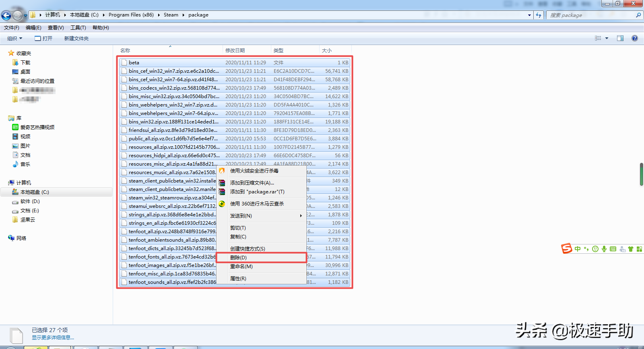
Task: Click Program Files (x86) breadcrumb
Action: click(x=131, y=15)
